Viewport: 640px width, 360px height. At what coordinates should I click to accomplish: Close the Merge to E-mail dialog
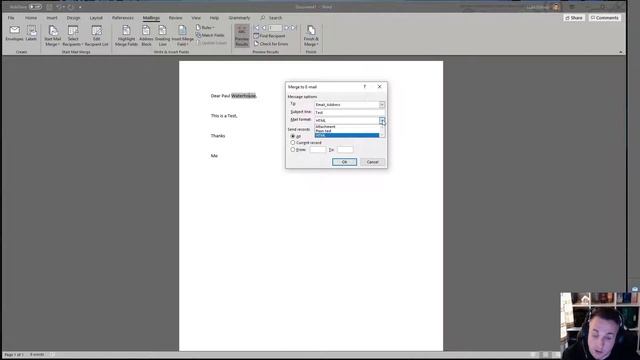379,87
